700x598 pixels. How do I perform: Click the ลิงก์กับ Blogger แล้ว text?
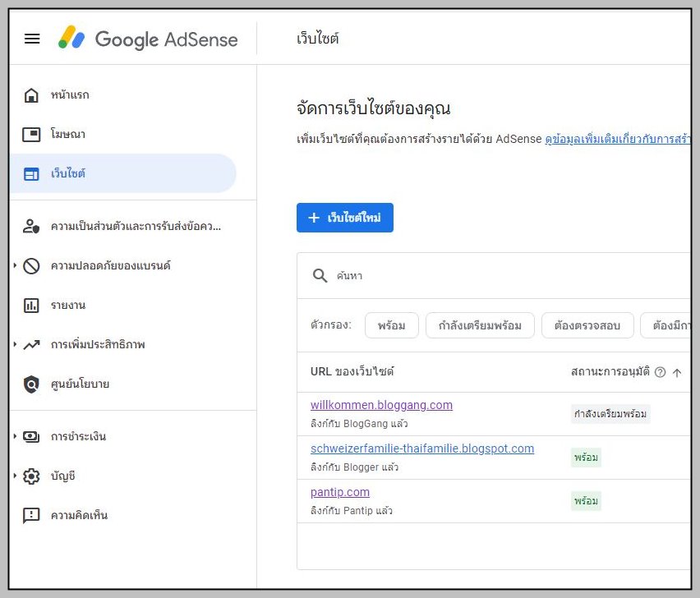pos(354,467)
